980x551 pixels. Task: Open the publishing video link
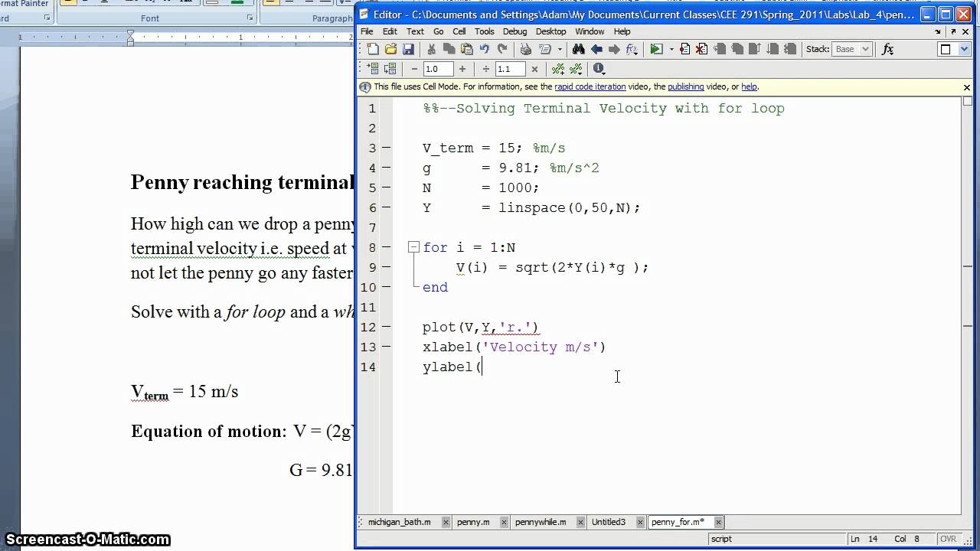point(686,87)
